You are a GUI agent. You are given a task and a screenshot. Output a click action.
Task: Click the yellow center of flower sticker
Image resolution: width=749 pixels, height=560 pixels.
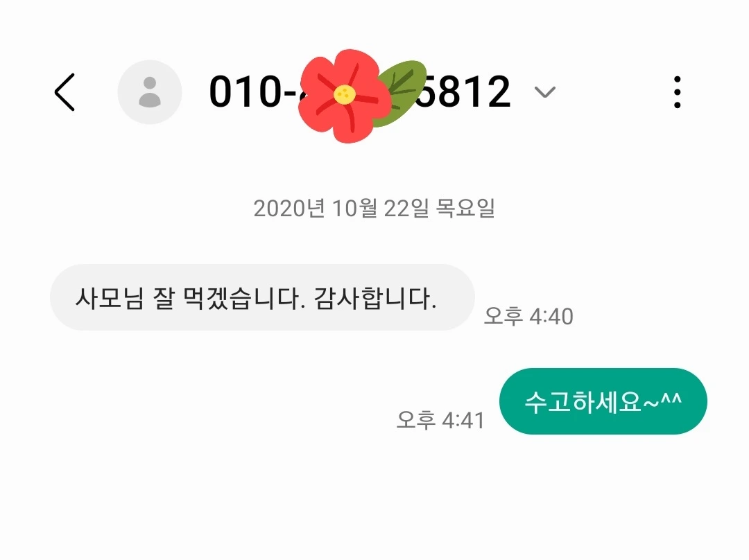[344, 94]
